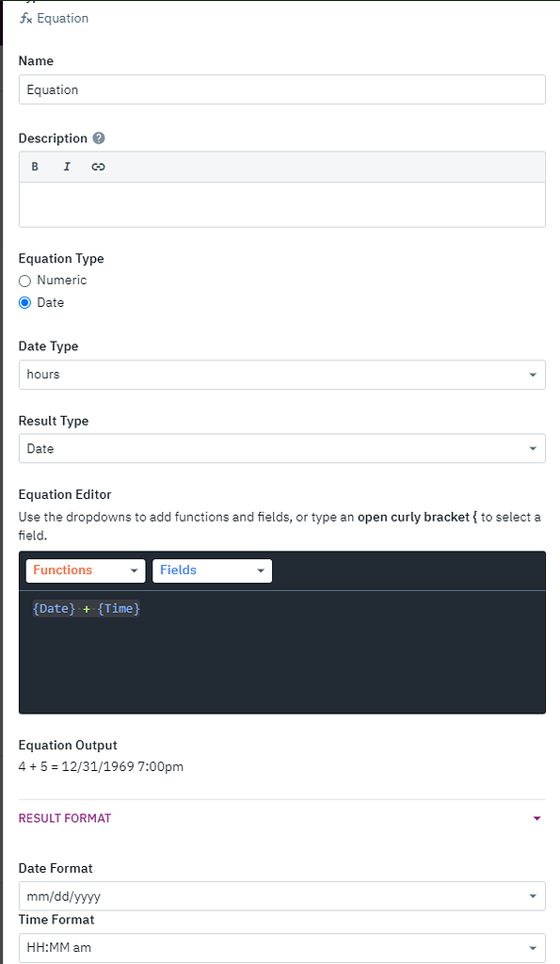
Task: Click the help icon next to Description
Action: (98, 137)
